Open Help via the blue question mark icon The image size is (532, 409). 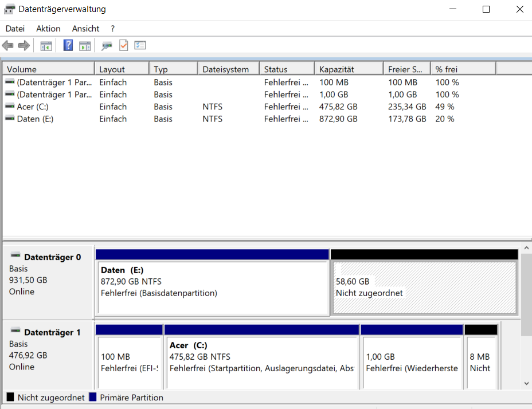coord(68,45)
